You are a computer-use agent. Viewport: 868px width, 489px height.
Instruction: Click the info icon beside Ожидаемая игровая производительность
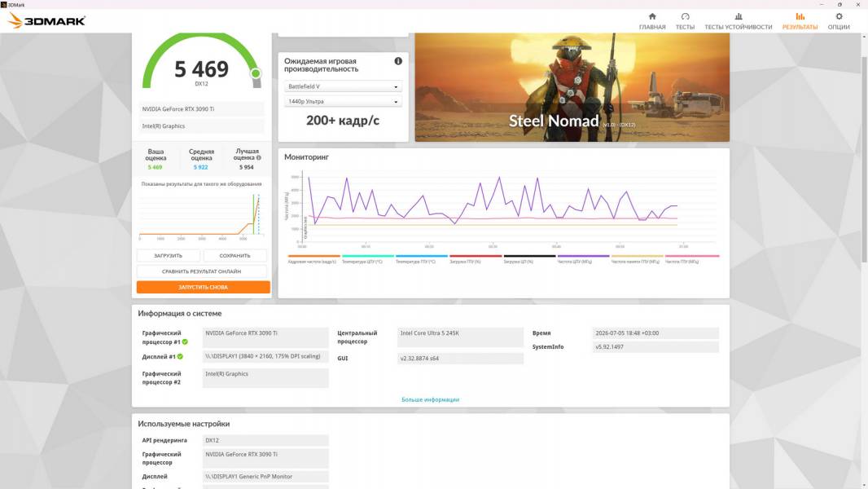click(398, 61)
